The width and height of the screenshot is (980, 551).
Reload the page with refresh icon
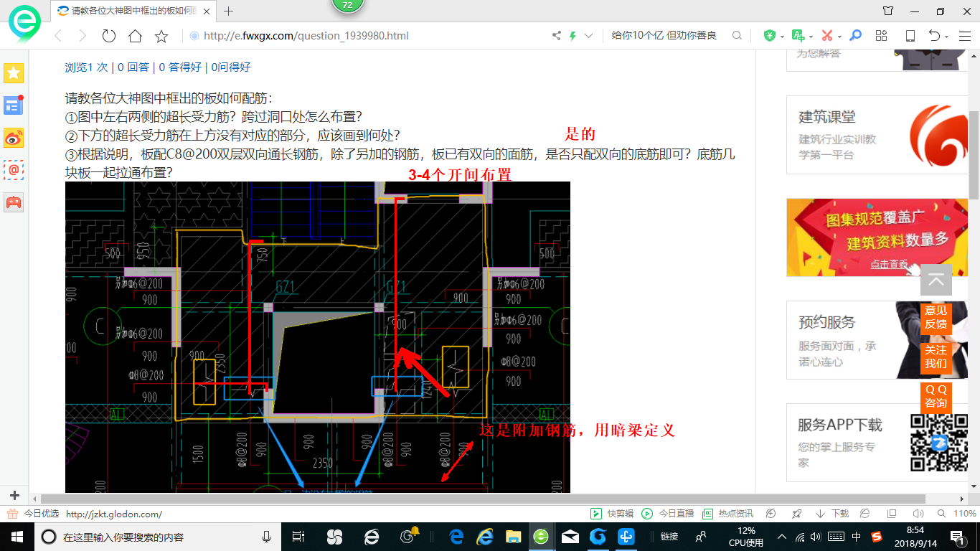click(109, 36)
